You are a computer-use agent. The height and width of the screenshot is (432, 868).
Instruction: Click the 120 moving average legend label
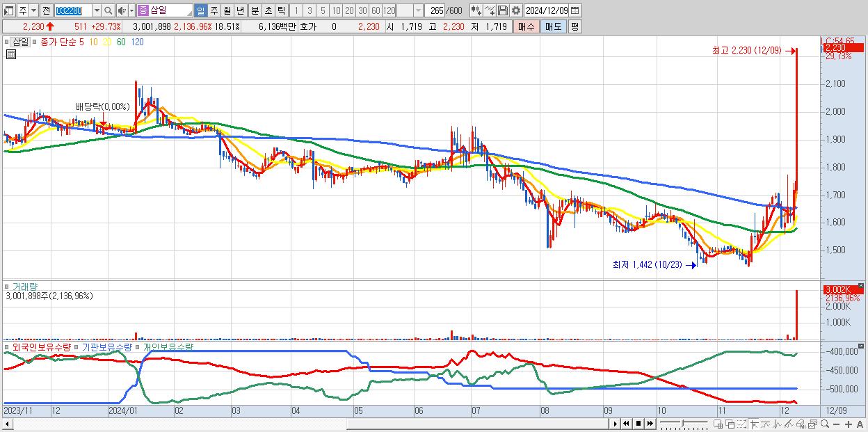click(x=138, y=42)
